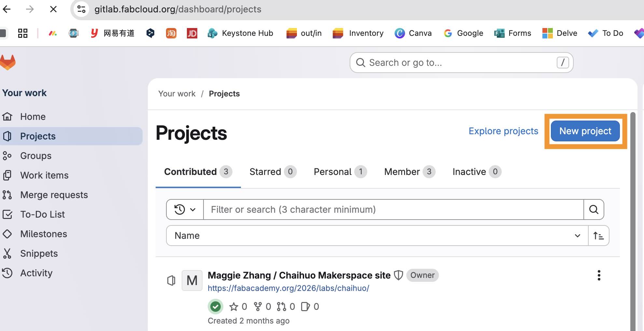644x331 pixels.
Task: Focus the Search or go to field
Action: (x=461, y=63)
